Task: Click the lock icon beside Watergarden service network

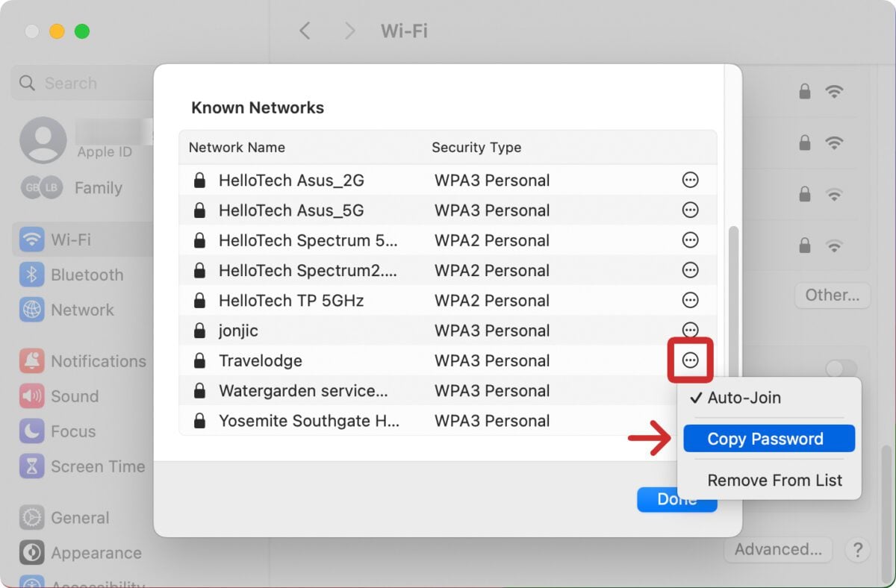Action: click(x=199, y=390)
